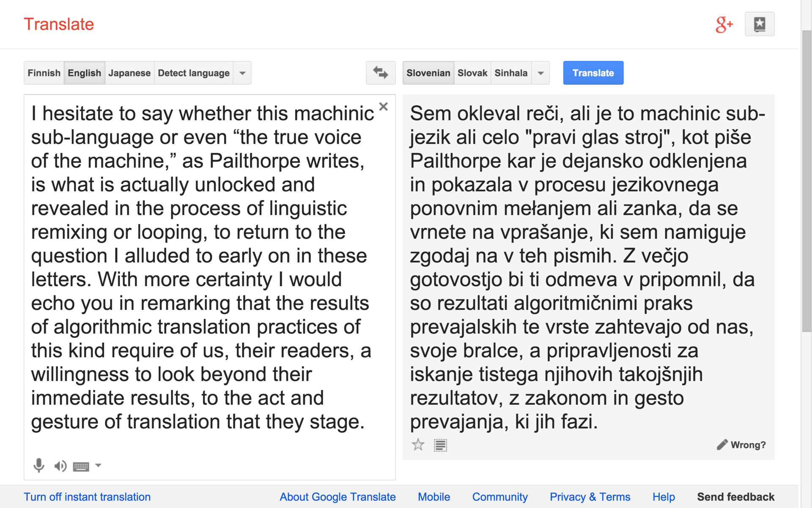The height and width of the screenshot is (508, 812).
Task: Clear source text with the X
Action: (x=383, y=107)
